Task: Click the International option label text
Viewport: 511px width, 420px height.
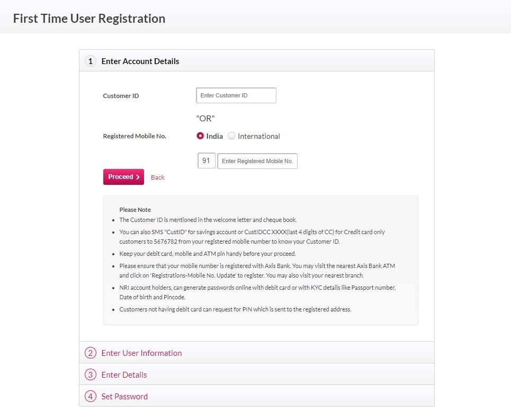Action: tap(258, 136)
